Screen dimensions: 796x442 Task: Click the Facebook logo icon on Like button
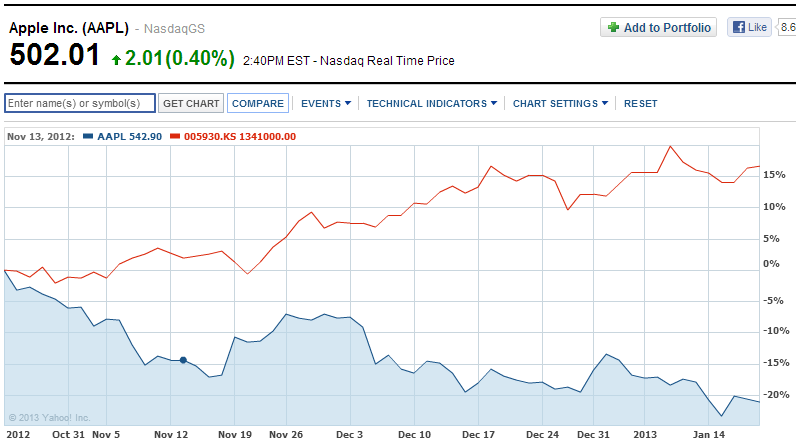pyautogui.click(x=739, y=27)
